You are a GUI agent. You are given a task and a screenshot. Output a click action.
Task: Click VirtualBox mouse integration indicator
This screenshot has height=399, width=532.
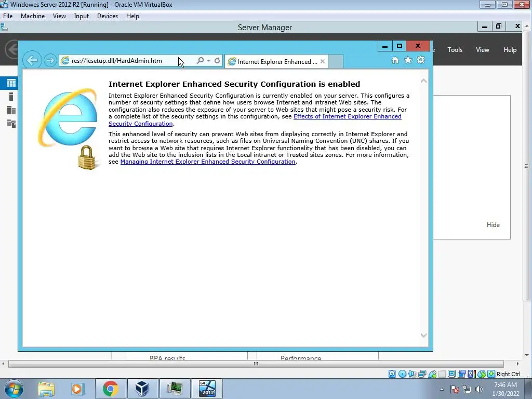[x=481, y=374]
